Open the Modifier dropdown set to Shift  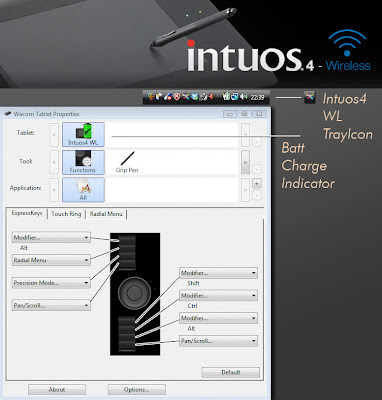click(218, 273)
